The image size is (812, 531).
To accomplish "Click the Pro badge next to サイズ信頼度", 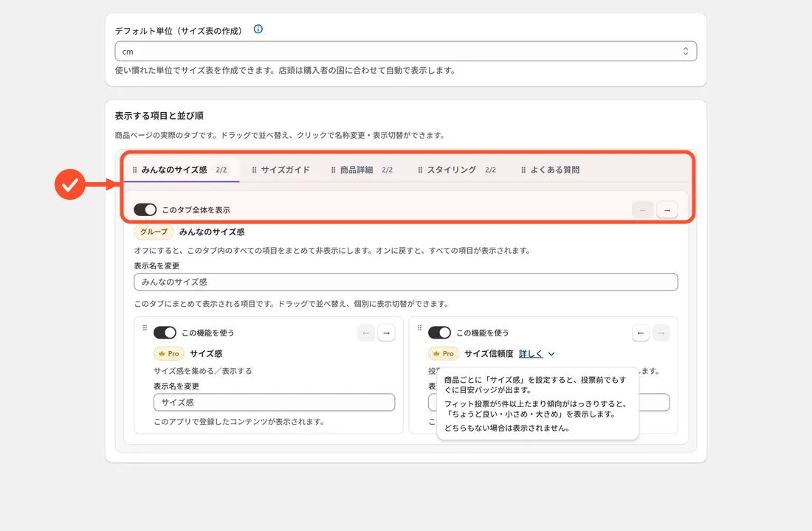I will tap(444, 353).
